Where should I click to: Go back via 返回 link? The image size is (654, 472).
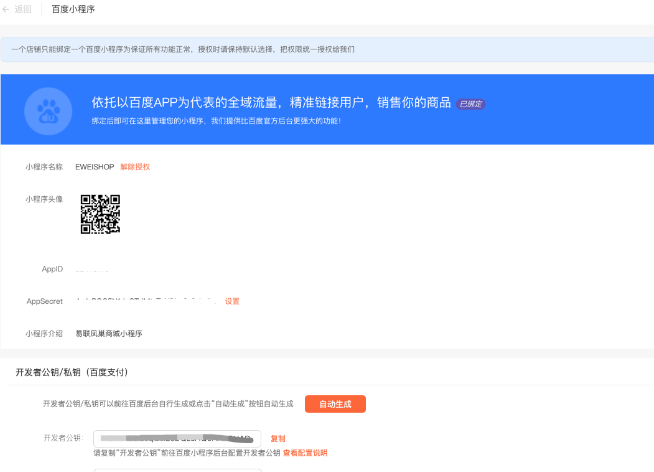pos(23,9)
